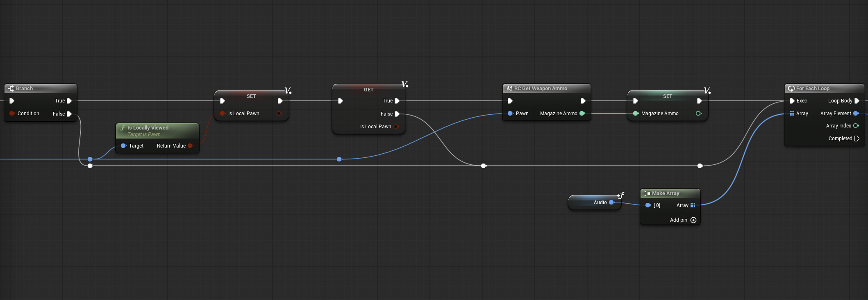Click the SET Is Local Pawn output data pin
The height and width of the screenshot is (300, 868).
point(279,114)
